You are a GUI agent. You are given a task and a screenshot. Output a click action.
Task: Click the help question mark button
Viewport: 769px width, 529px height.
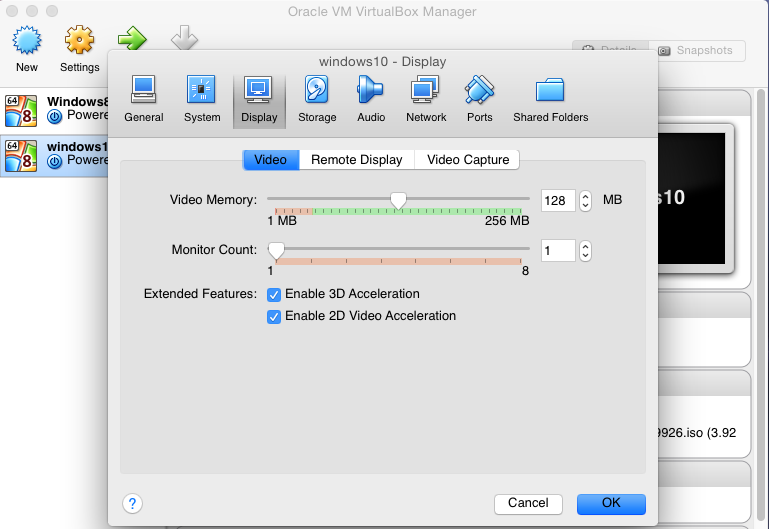132,503
